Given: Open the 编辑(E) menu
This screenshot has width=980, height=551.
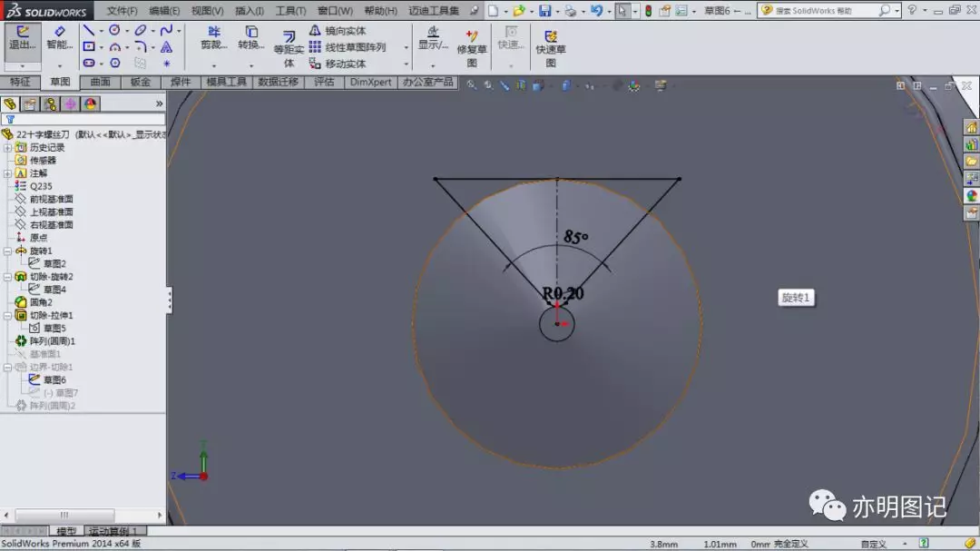Looking at the screenshot, I should tap(164, 11).
